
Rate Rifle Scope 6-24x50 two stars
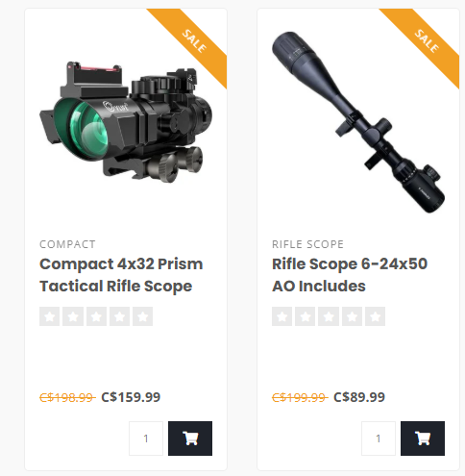(306, 316)
